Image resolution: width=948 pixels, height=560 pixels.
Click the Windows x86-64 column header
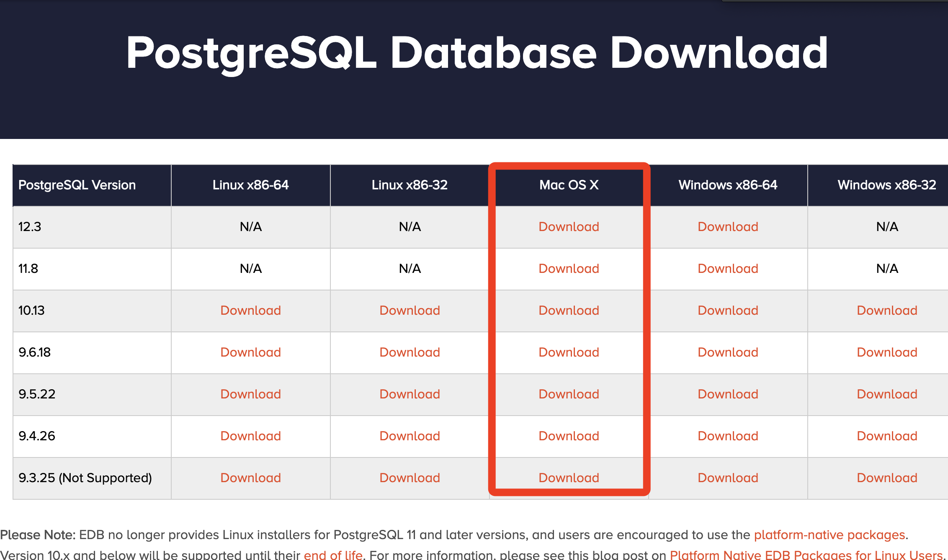click(727, 185)
